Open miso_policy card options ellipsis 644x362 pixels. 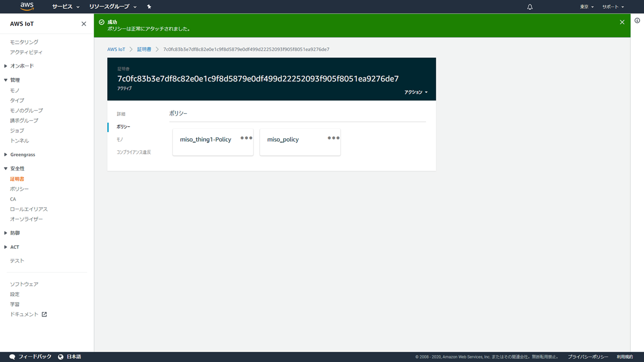click(x=333, y=138)
